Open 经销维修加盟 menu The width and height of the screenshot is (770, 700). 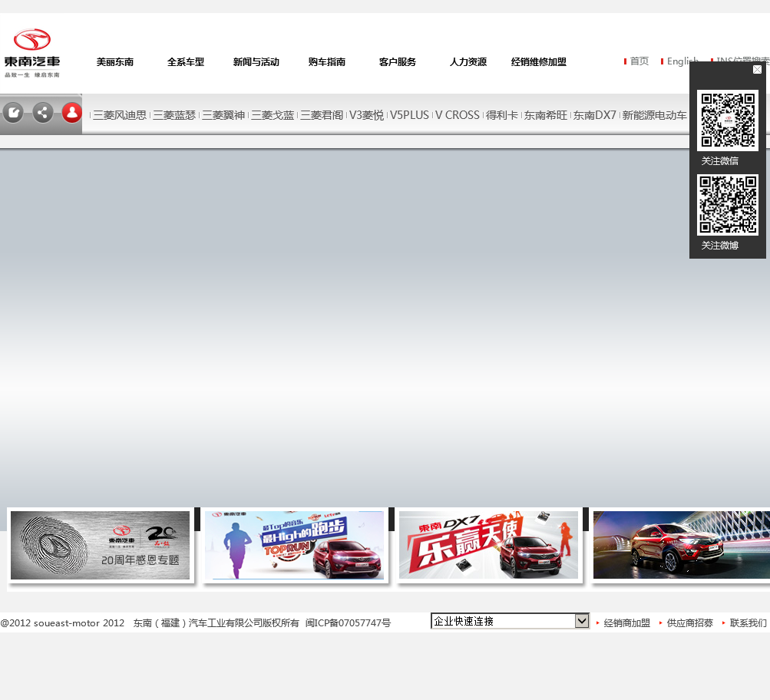click(539, 62)
